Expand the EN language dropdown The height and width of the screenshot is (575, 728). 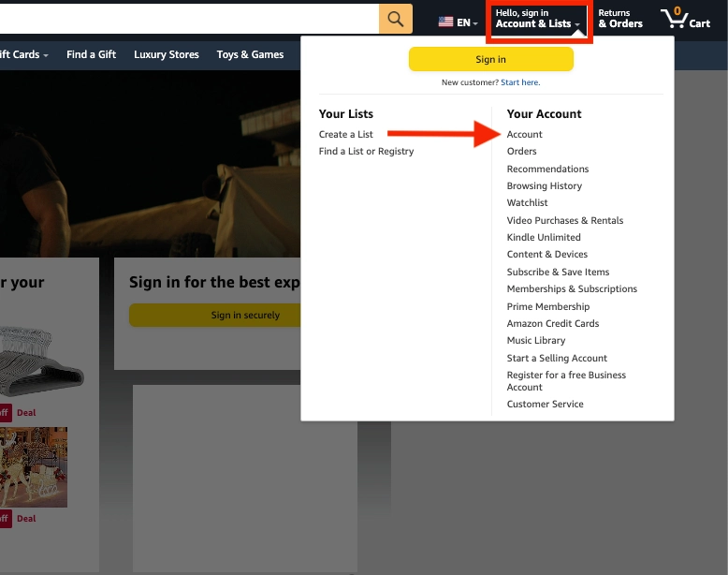click(467, 22)
